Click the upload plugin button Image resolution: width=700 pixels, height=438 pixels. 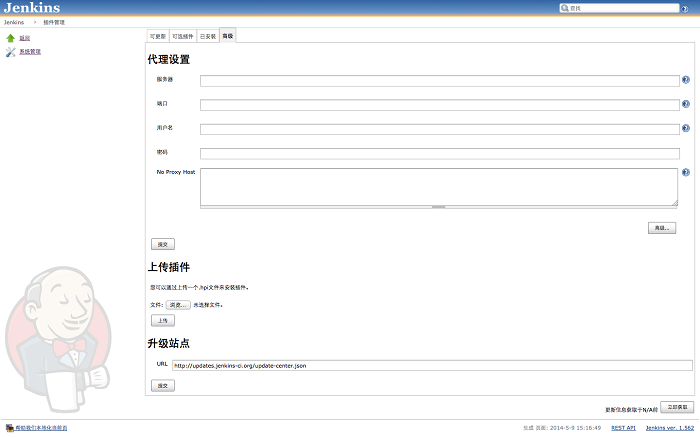pyautogui.click(x=163, y=321)
